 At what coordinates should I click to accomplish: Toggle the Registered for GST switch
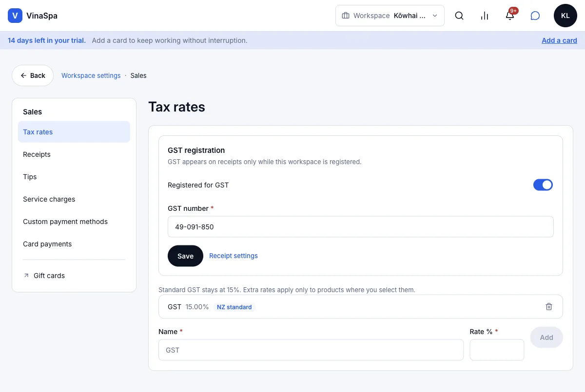(543, 185)
